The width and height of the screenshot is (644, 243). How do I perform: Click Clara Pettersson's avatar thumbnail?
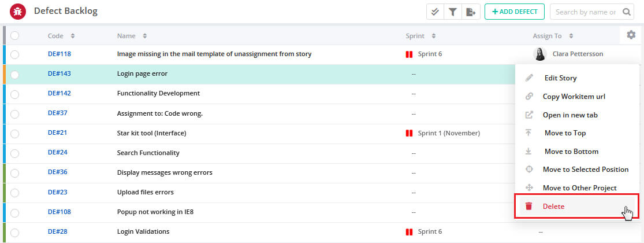539,54
